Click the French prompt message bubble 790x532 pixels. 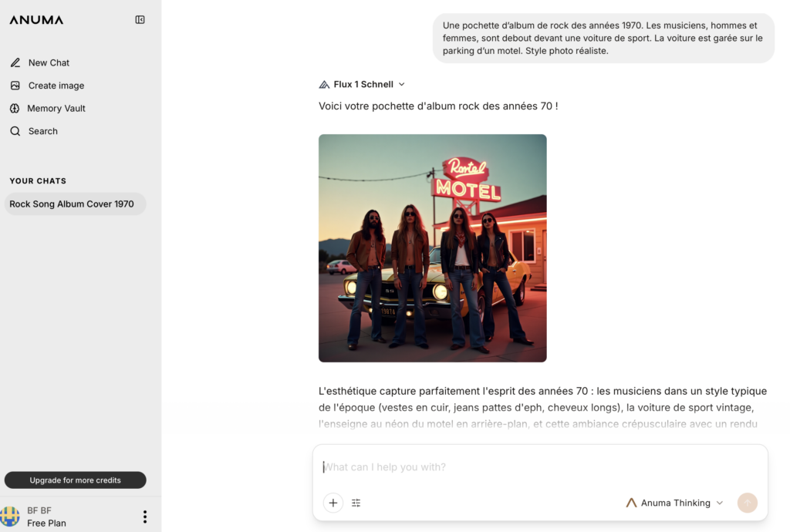(x=603, y=38)
